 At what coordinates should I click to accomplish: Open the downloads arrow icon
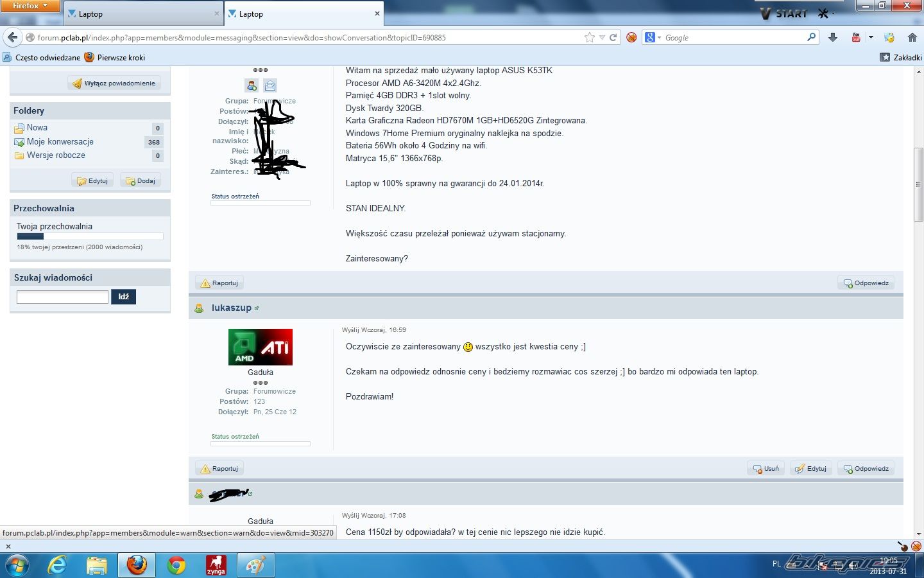coord(833,37)
